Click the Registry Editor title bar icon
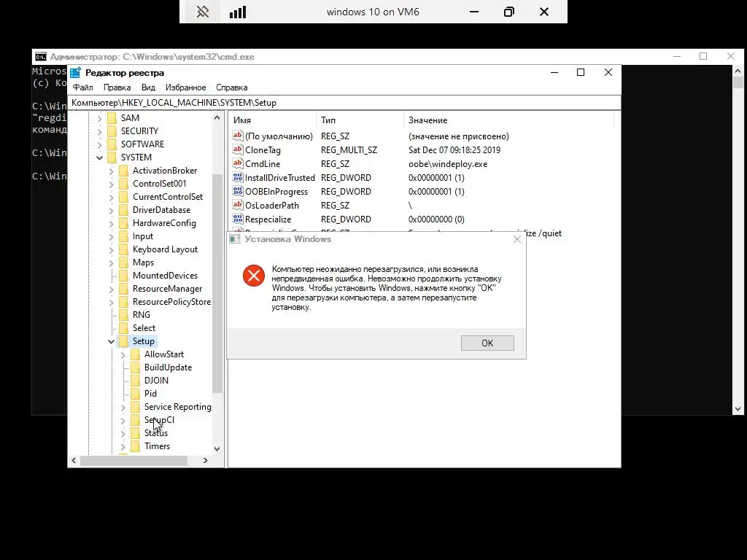This screenshot has width=747, height=560. tap(75, 73)
